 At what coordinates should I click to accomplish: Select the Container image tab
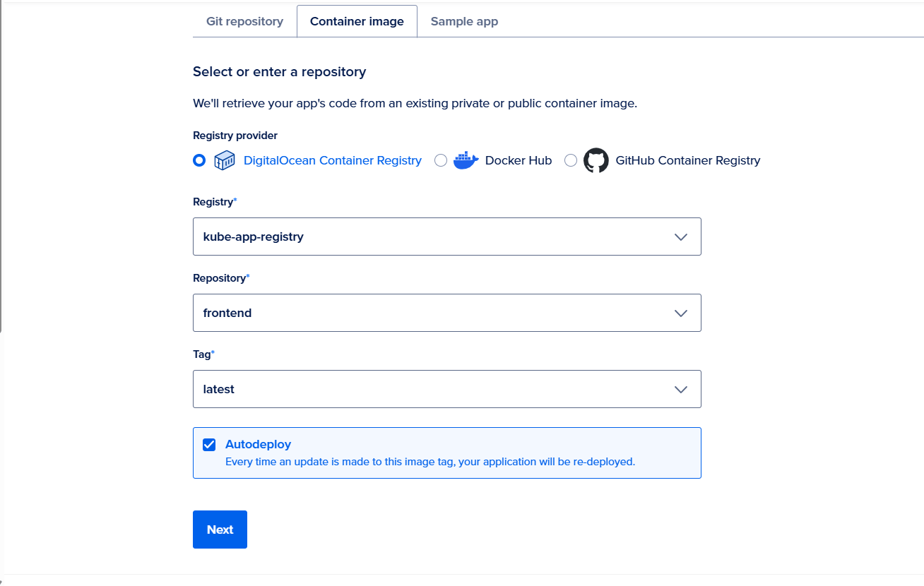pos(357,21)
